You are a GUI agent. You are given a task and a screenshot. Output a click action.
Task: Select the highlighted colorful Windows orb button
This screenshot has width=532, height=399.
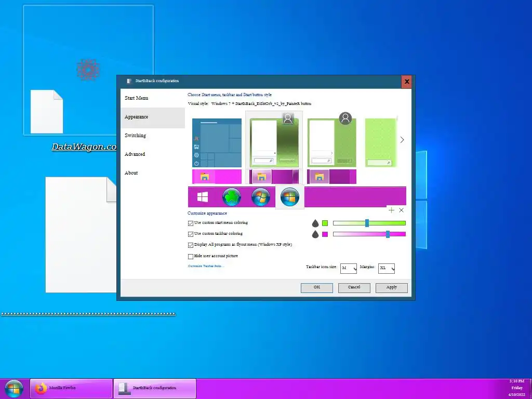[290, 197]
